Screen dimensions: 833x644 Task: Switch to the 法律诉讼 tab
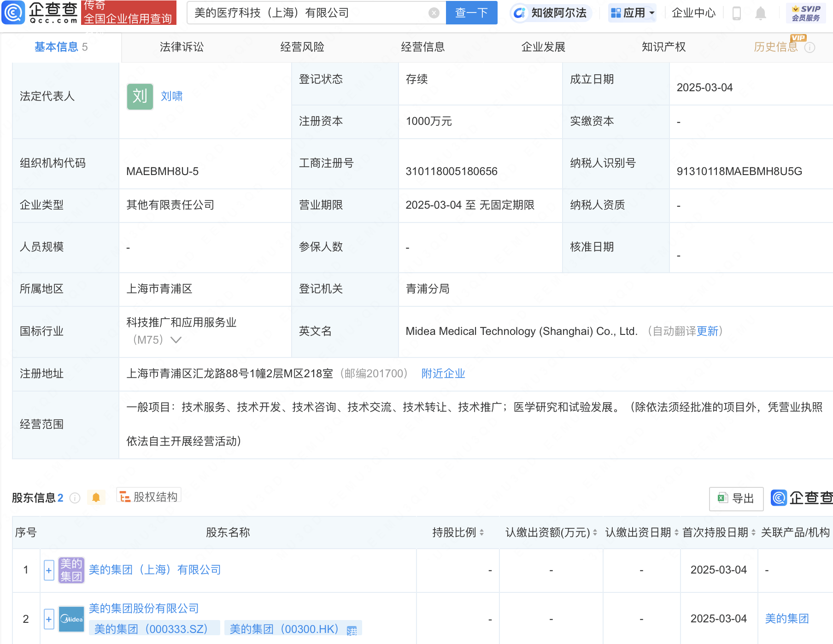pos(182,47)
